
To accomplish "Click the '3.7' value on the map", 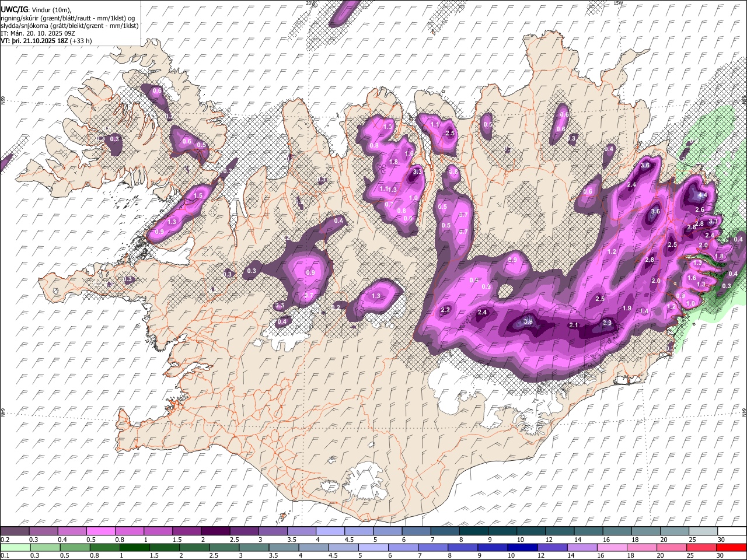I will (x=309, y=296).
